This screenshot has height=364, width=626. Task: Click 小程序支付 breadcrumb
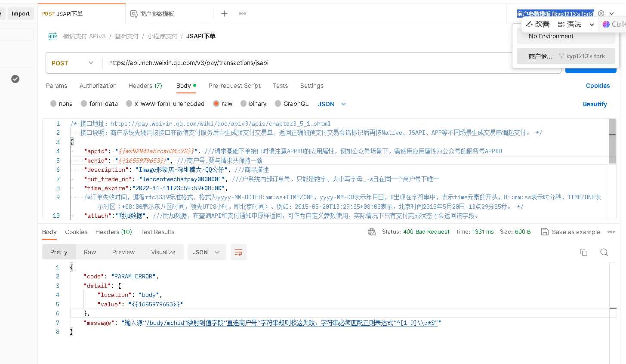tap(162, 36)
